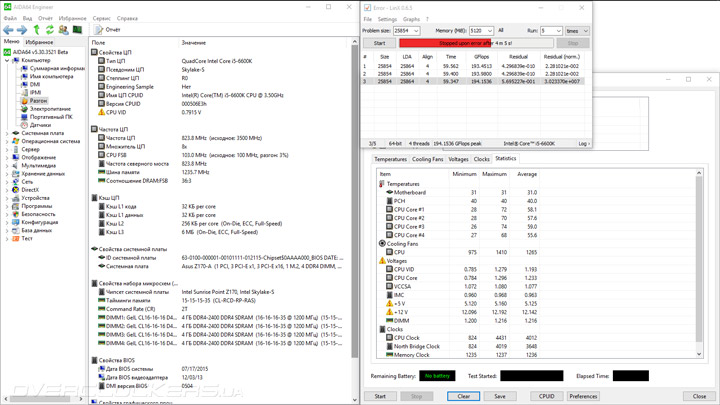This screenshot has height=405, width=720.
Task: Click the green up-level arrow in AIDA64 toolbar
Action: 36,30
